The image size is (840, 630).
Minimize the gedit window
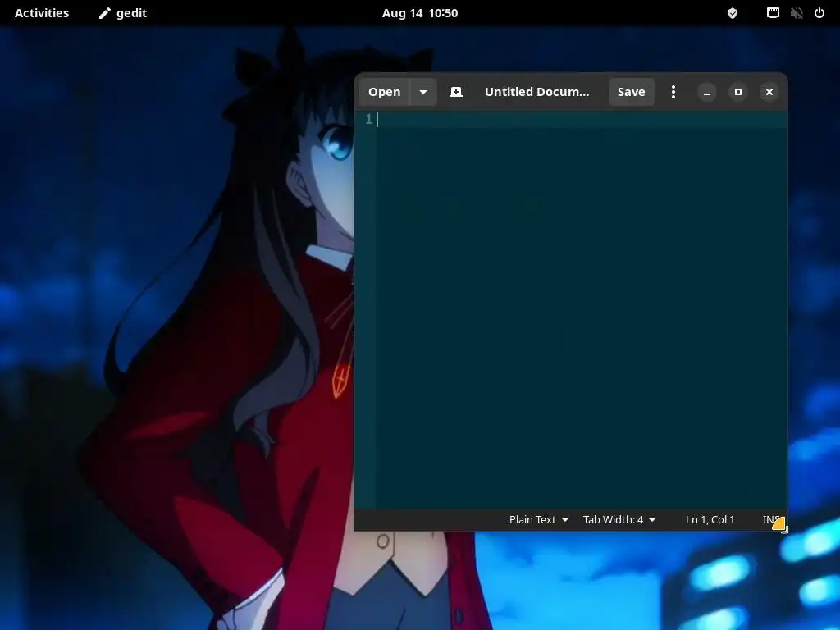pos(707,92)
